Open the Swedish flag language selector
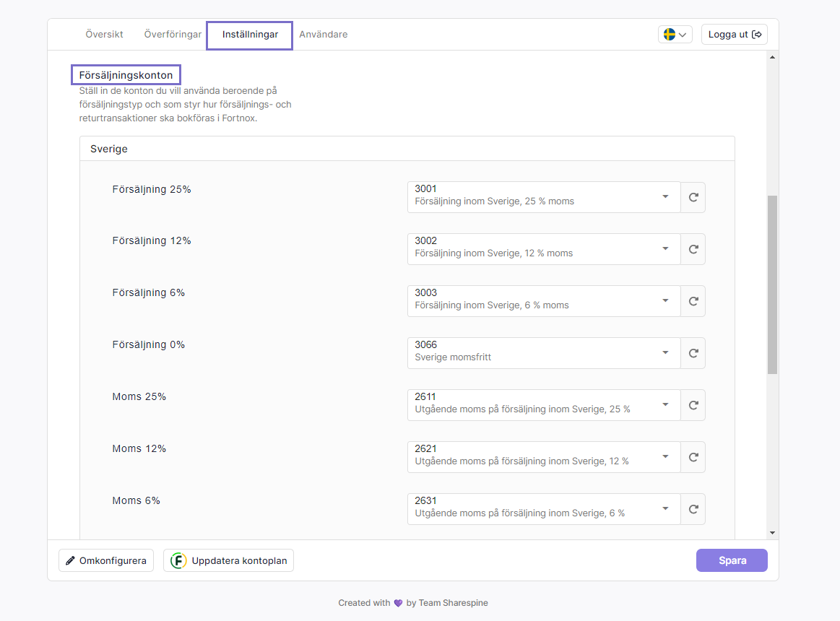The width and height of the screenshot is (840, 621). (675, 35)
